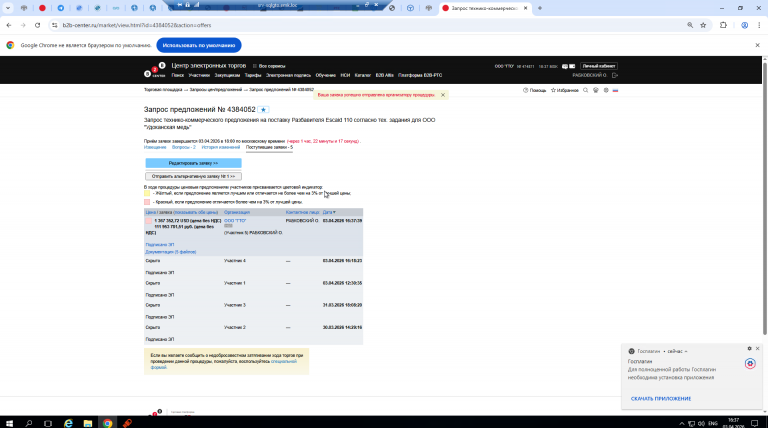Open the 'Закупщикам' menu item
This screenshot has height=428, width=768.
pyautogui.click(x=227, y=75)
